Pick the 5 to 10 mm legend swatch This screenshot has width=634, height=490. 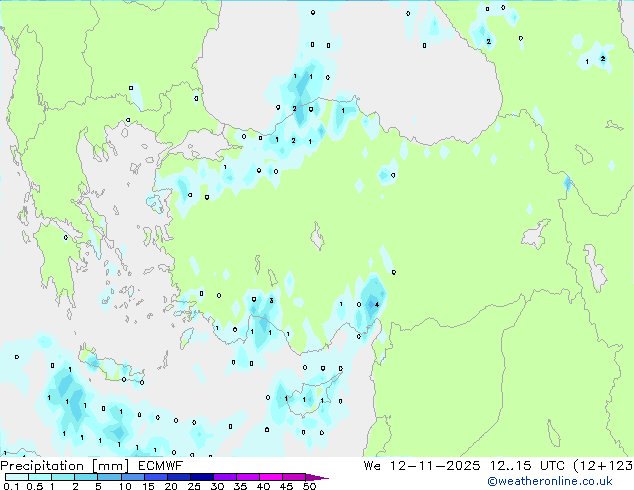click(109, 477)
